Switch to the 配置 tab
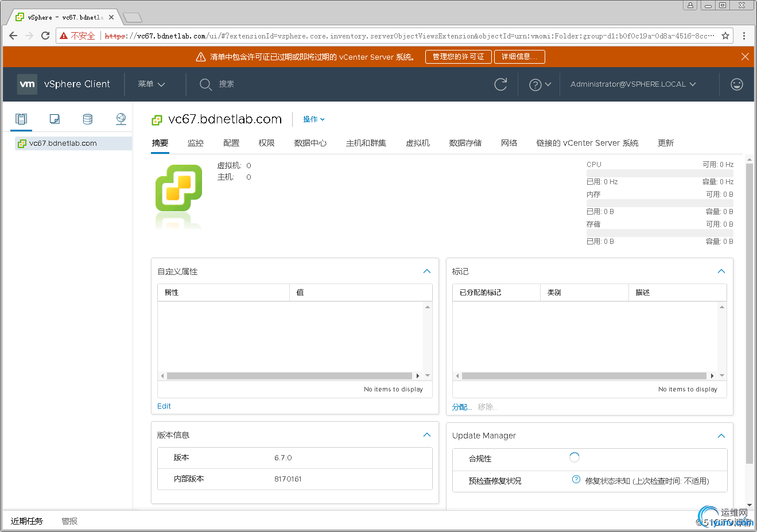757x532 pixels. [x=231, y=143]
